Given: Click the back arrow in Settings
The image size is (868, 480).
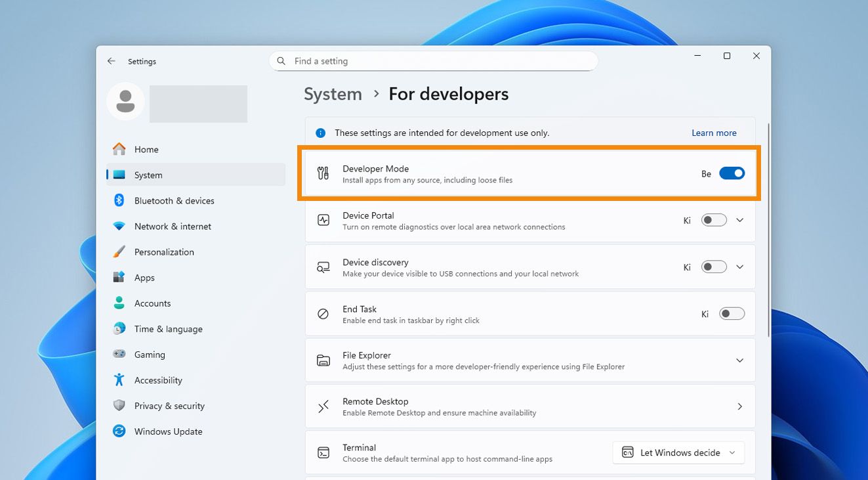Looking at the screenshot, I should click(112, 61).
